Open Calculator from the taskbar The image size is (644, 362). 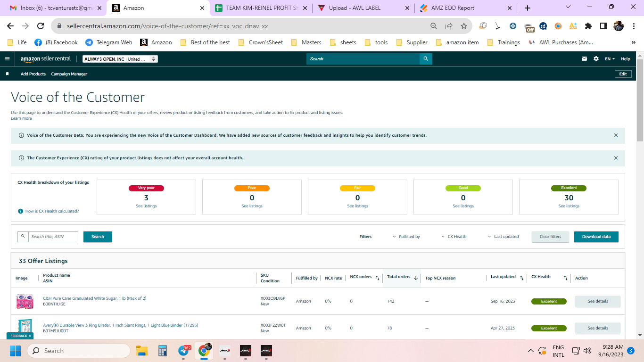163,351
